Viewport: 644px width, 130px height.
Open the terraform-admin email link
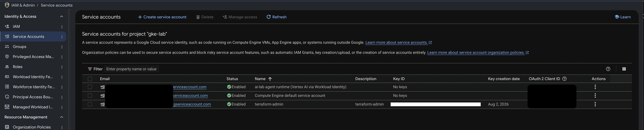pyautogui.click(x=192, y=104)
